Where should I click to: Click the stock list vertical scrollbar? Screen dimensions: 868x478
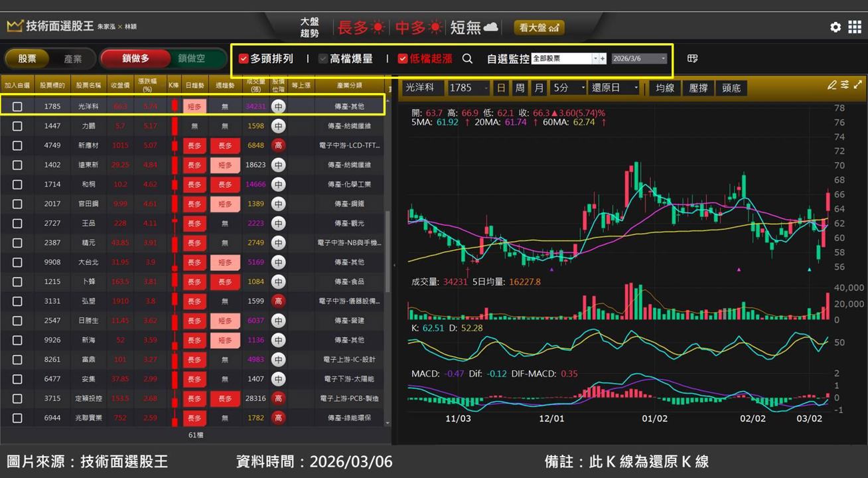tap(388, 252)
